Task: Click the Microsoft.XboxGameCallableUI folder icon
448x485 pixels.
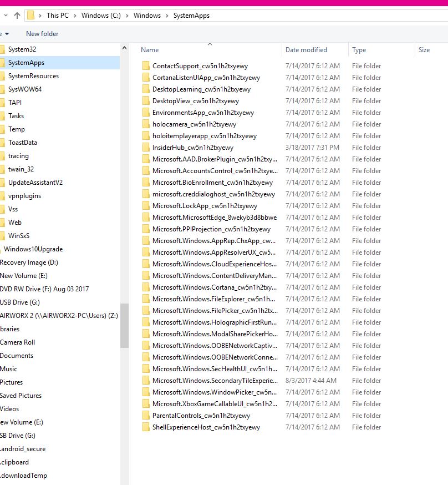Action: coord(146,403)
